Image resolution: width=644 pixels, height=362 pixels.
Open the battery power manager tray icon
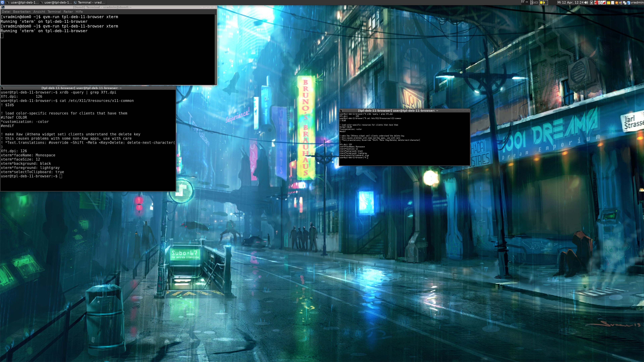pyautogui.click(x=592, y=3)
